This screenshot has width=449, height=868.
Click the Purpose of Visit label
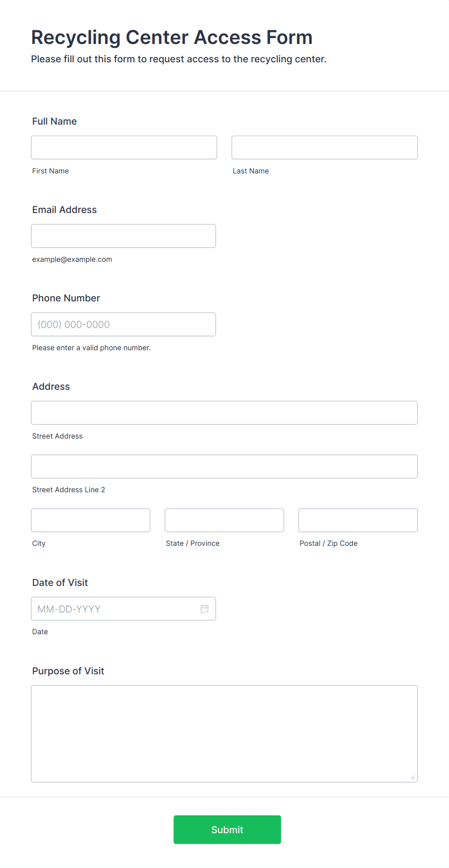point(68,671)
